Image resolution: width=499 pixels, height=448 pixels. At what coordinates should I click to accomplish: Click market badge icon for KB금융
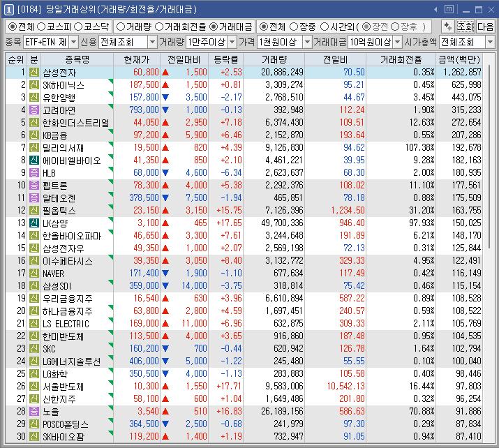[x=34, y=135]
